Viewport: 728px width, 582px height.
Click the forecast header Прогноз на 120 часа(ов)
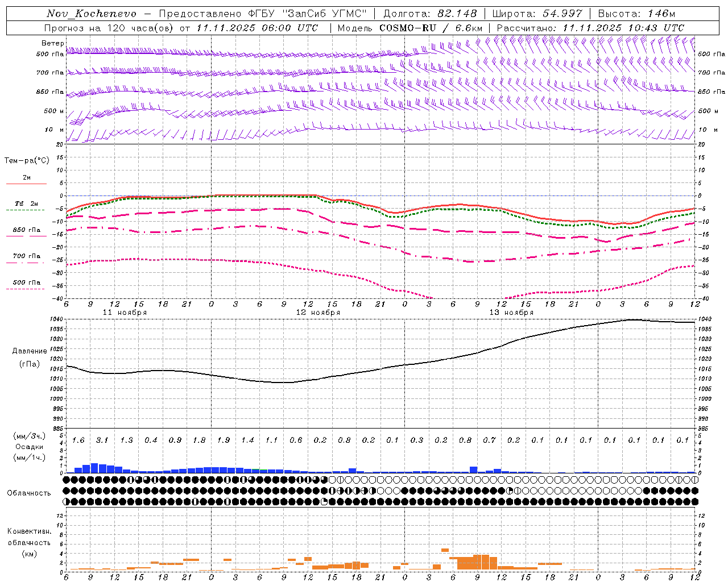pyautogui.click(x=109, y=28)
